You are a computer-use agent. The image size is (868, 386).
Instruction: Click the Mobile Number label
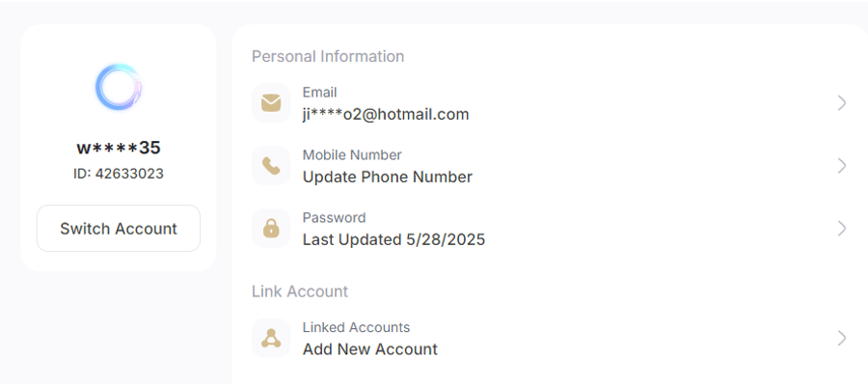[352, 155]
